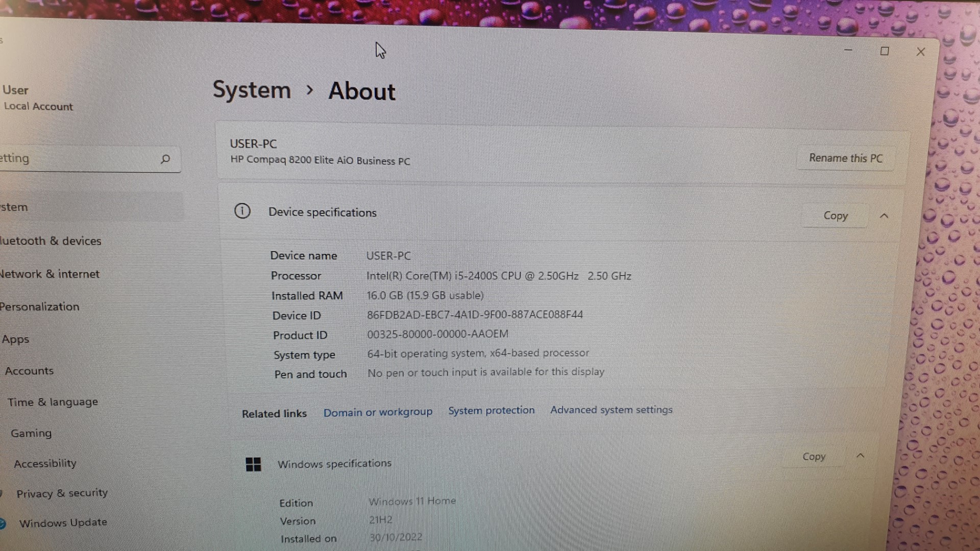Select the System type value text
The height and width of the screenshot is (551, 980).
pos(478,353)
